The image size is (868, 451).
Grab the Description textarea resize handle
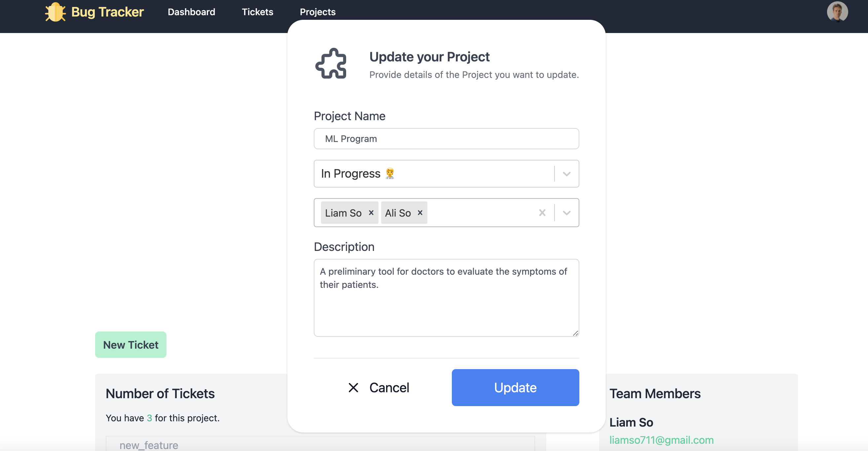[x=575, y=333]
